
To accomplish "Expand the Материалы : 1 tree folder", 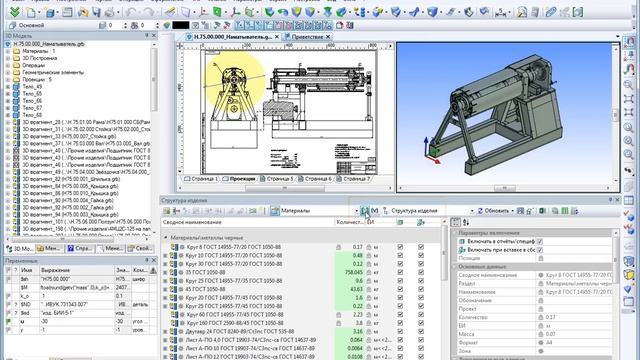I will click(8, 51).
